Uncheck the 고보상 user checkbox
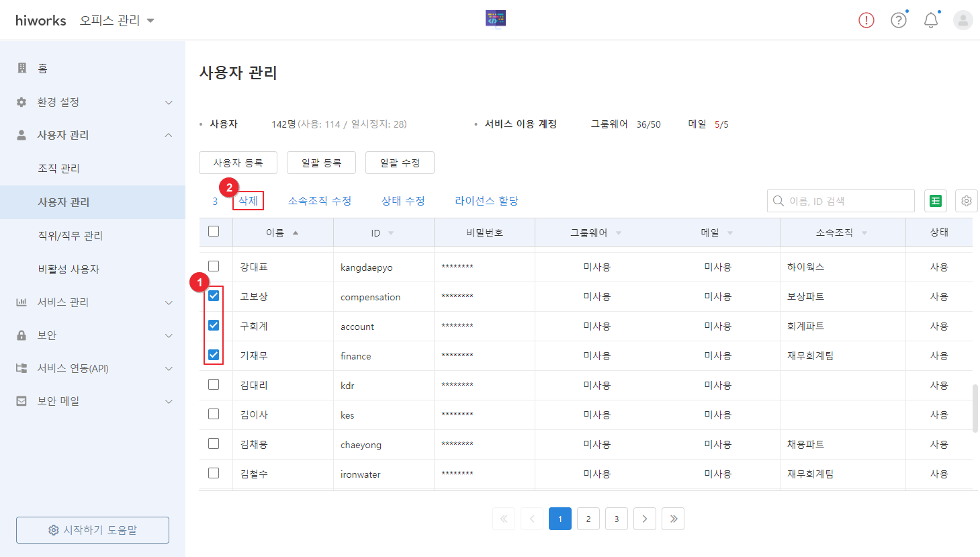 pyautogui.click(x=214, y=296)
